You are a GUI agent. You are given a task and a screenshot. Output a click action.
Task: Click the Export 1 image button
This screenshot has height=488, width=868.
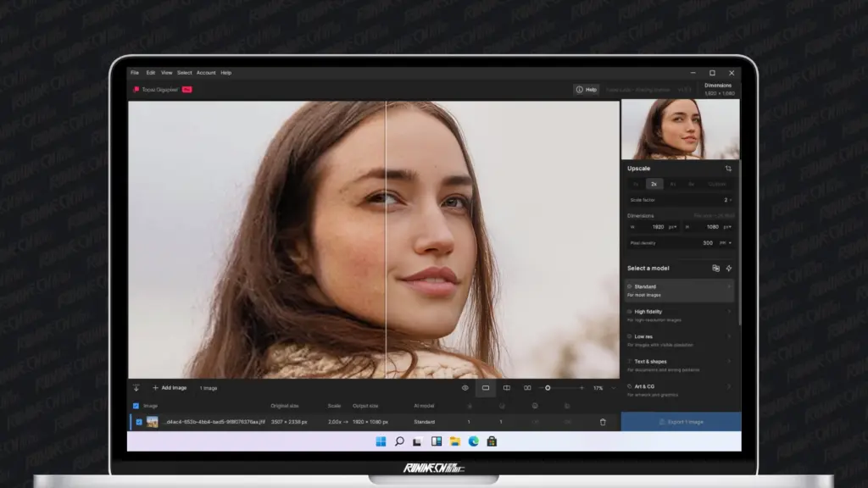click(681, 421)
